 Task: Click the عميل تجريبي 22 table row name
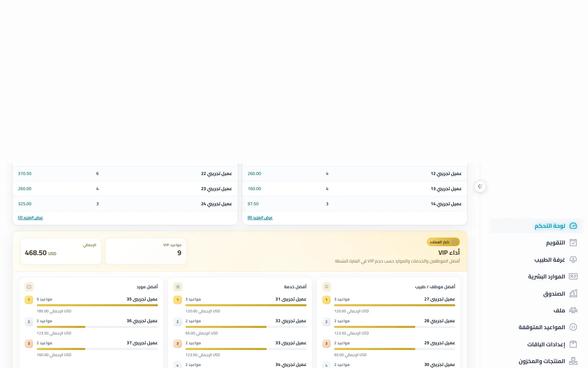click(x=216, y=174)
